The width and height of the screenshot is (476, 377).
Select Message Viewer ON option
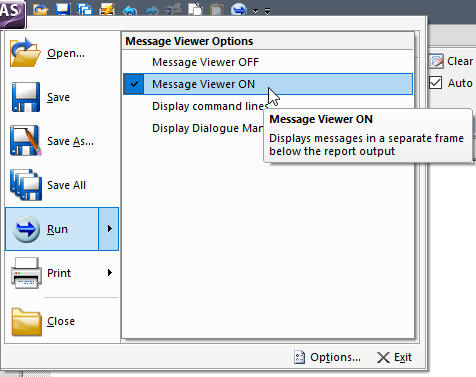pyautogui.click(x=268, y=84)
